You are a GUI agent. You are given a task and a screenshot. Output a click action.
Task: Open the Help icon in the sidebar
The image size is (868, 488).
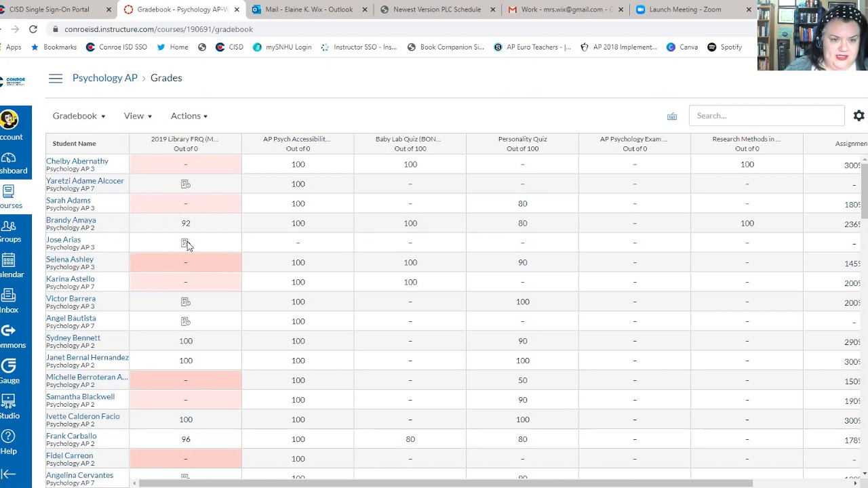pyautogui.click(x=9, y=442)
